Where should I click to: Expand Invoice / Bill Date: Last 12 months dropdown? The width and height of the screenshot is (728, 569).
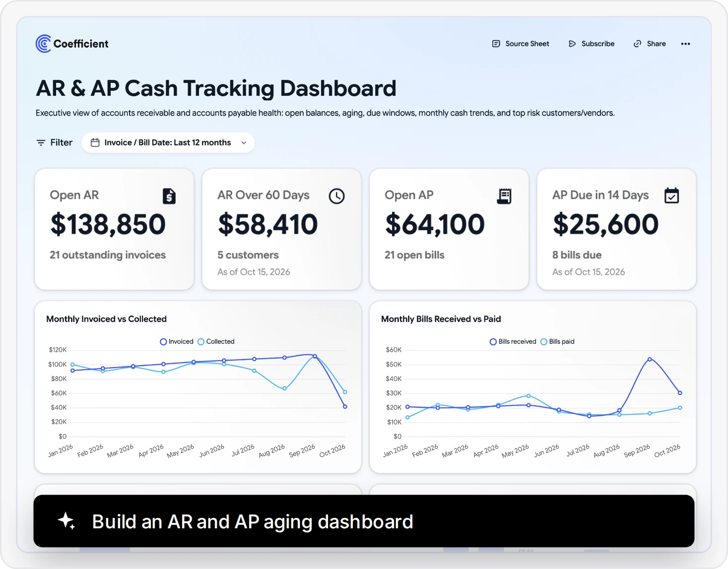(x=168, y=142)
